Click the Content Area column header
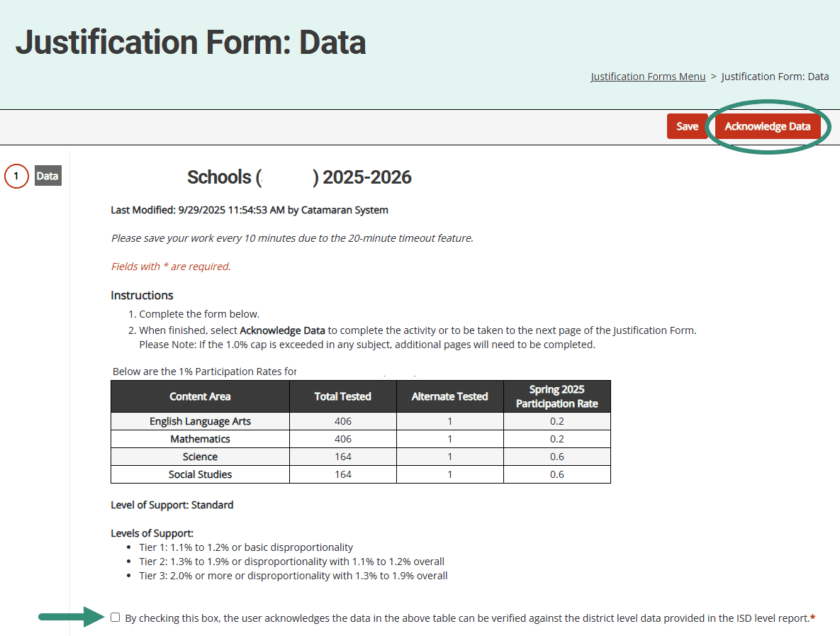The height and width of the screenshot is (636, 840). click(x=200, y=396)
